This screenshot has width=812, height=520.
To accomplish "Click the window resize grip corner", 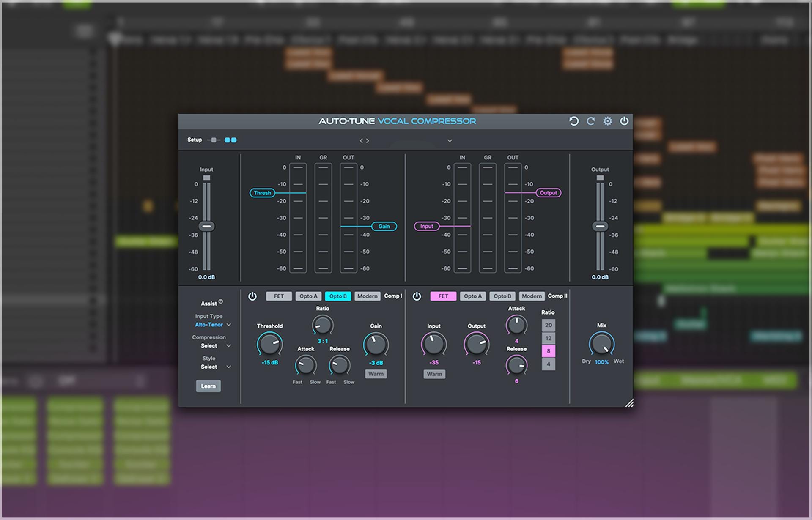I will [x=629, y=403].
